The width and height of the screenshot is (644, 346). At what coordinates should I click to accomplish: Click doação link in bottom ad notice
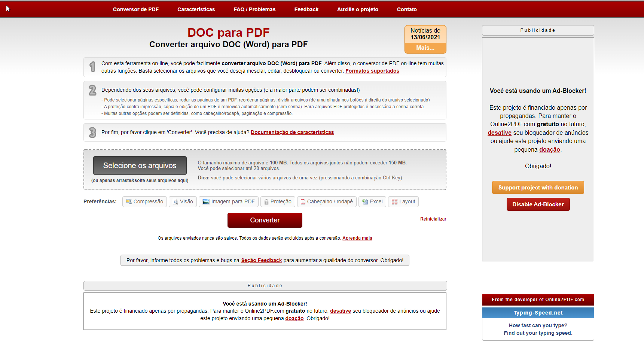[x=294, y=318]
